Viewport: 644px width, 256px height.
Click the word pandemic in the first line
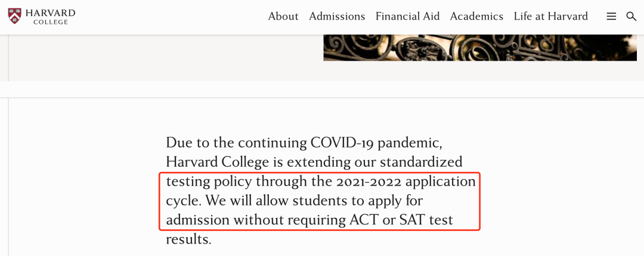click(410, 143)
